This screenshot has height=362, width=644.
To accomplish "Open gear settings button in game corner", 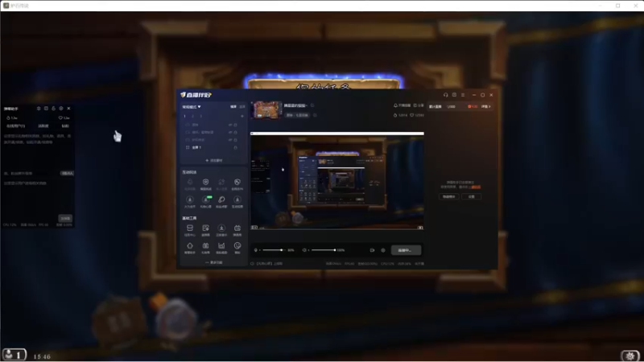I will point(630,356).
